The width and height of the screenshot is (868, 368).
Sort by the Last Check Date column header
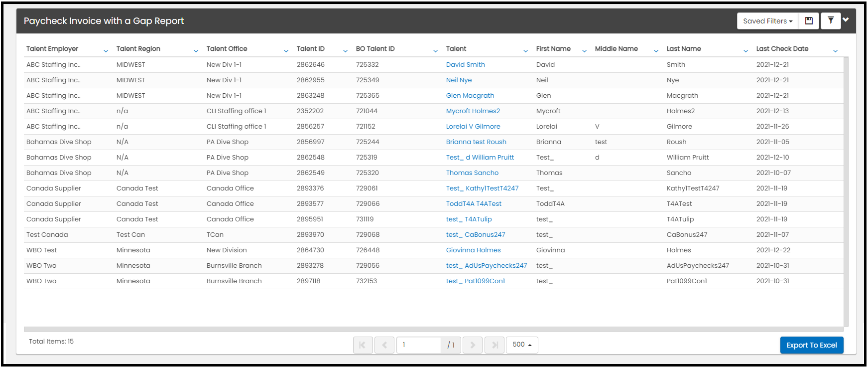pyautogui.click(x=782, y=48)
